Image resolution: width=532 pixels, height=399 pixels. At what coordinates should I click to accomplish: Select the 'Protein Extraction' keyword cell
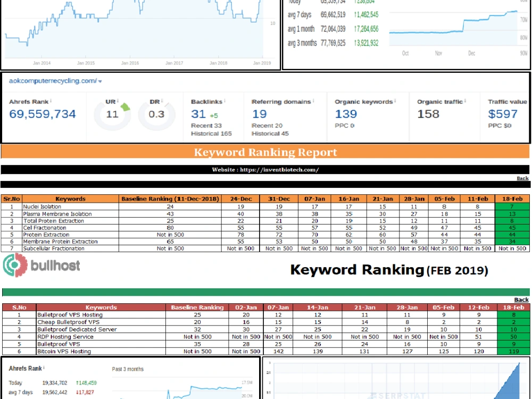pyautogui.click(x=71, y=235)
